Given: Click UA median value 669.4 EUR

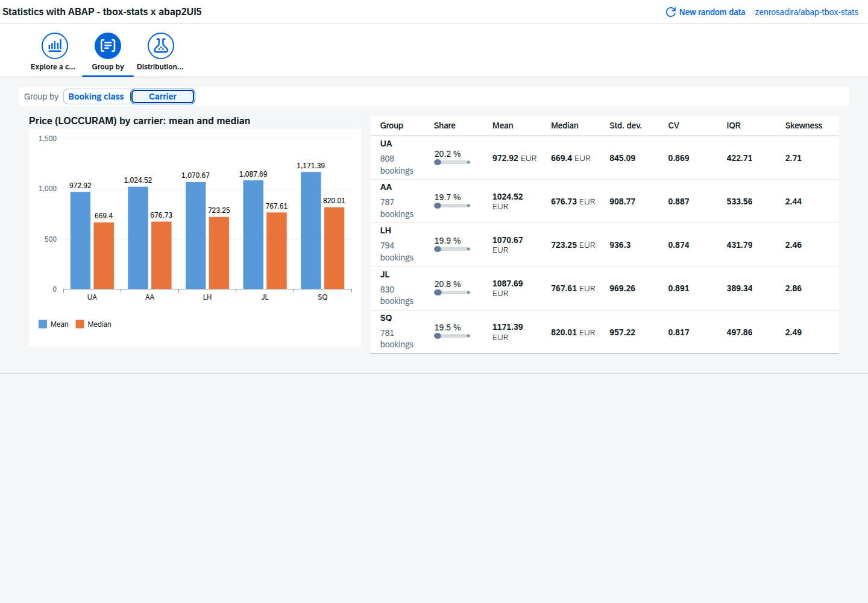Looking at the screenshot, I should click(x=571, y=158).
